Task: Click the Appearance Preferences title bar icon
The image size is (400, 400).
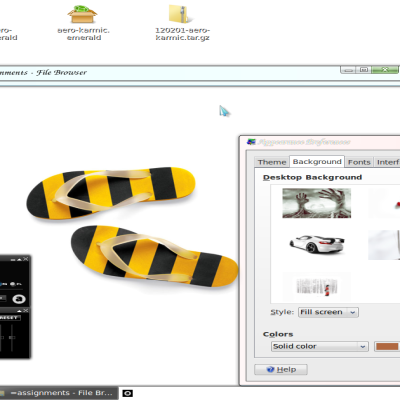Action: [251, 142]
